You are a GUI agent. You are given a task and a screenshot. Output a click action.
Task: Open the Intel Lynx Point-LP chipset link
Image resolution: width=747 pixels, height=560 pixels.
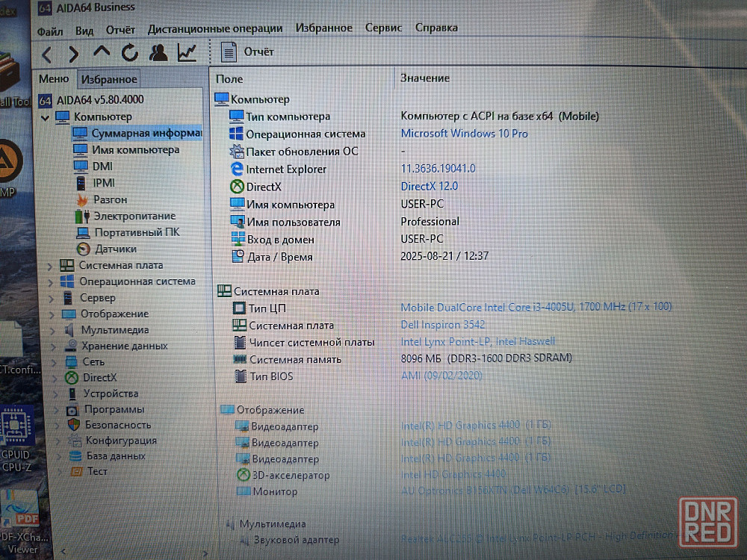pyautogui.click(x=478, y=341)
